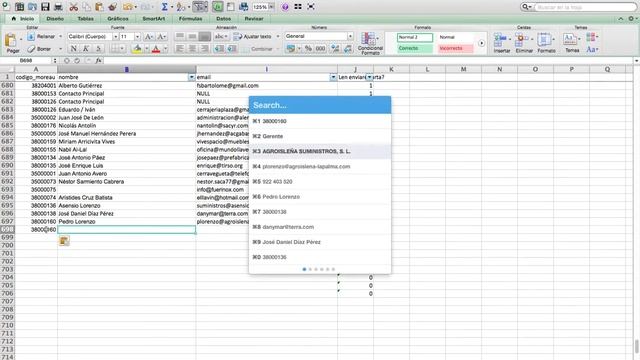Apply bold with the N button
The height and width of the screenshot is (360, 640).
pos(73,49)
